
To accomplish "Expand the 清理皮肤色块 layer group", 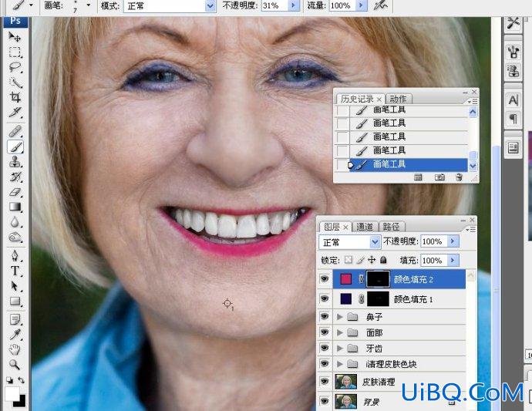I will click(x=339, y=364).
